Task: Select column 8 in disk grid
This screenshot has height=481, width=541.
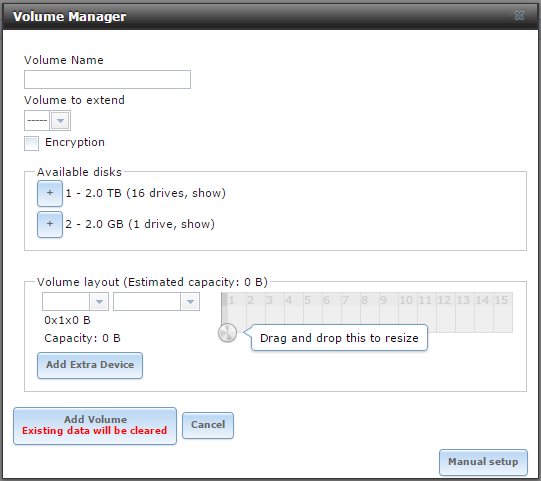Action: point(370,312)
